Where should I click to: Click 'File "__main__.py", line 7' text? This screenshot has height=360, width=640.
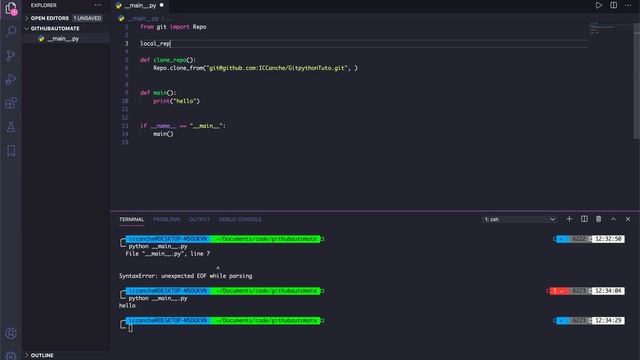(168, 253)
